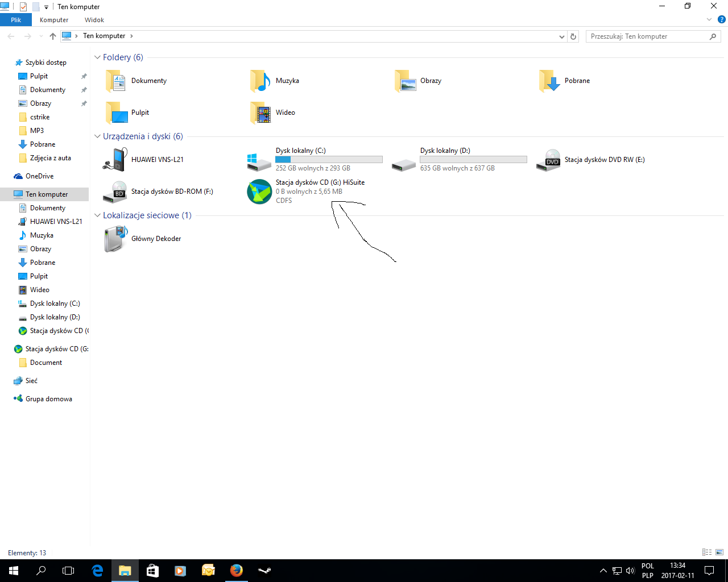Open Główny Dekoder network location
Image resolution: width=728 pixels, height=582 pixels.
(115, 239)
